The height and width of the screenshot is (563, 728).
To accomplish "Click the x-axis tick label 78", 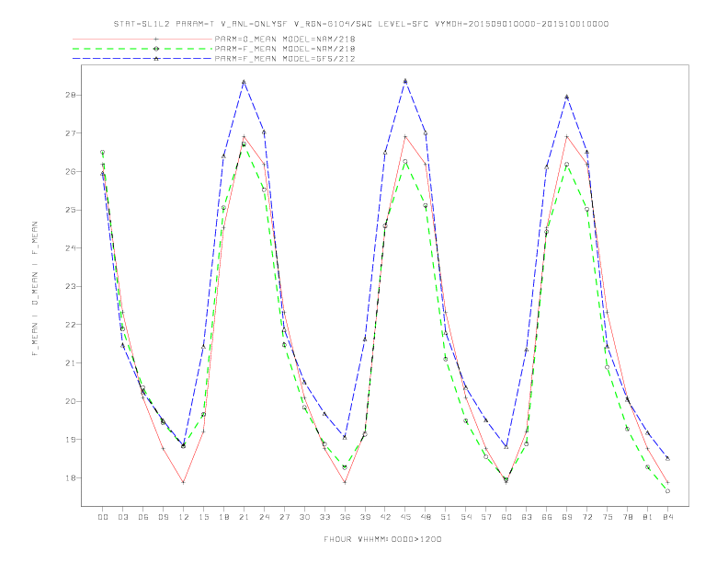I will click(627, 517).
